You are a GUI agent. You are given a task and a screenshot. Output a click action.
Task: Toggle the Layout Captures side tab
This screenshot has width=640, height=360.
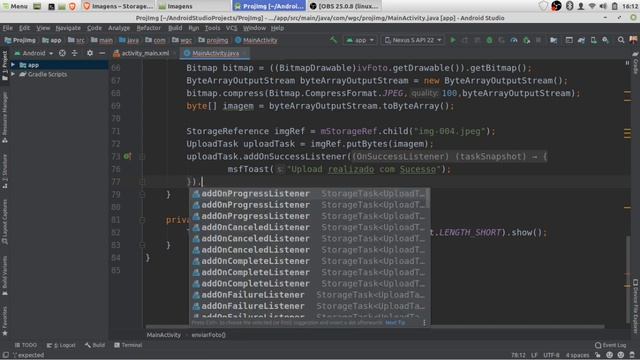click(5, 223)
